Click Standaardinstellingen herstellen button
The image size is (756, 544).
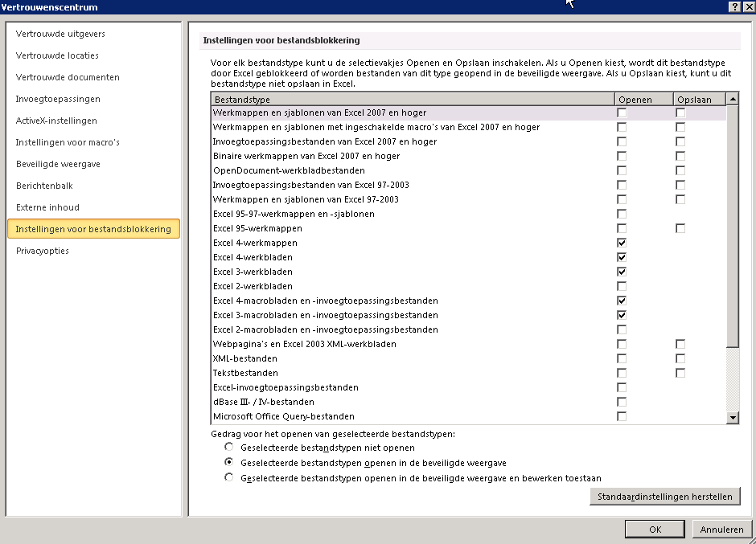pyautogui.click(x=665, y=497)
